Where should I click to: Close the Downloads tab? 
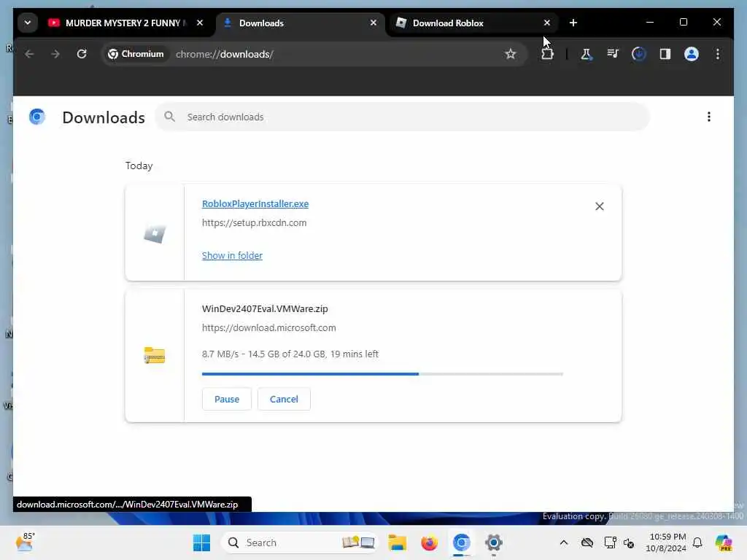373,23
